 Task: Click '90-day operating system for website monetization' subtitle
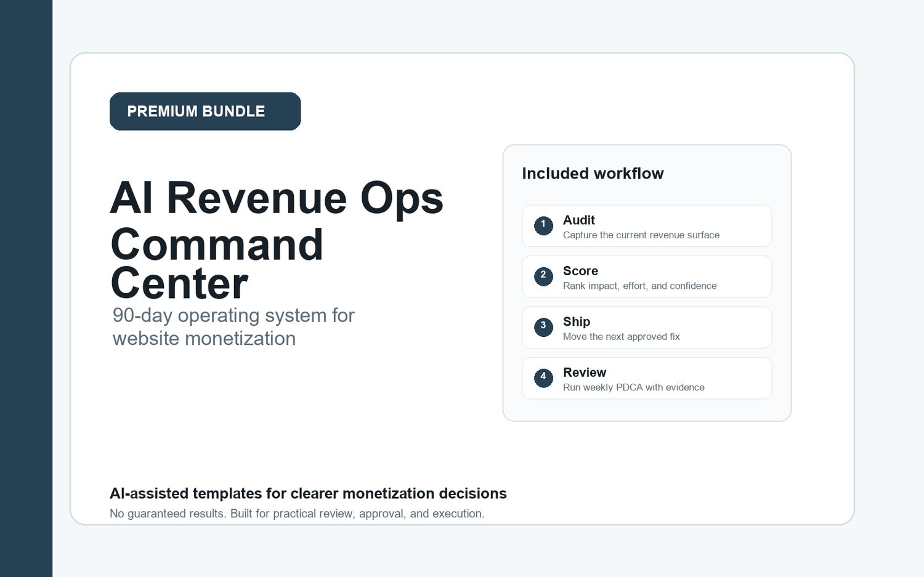click(233, 327)
